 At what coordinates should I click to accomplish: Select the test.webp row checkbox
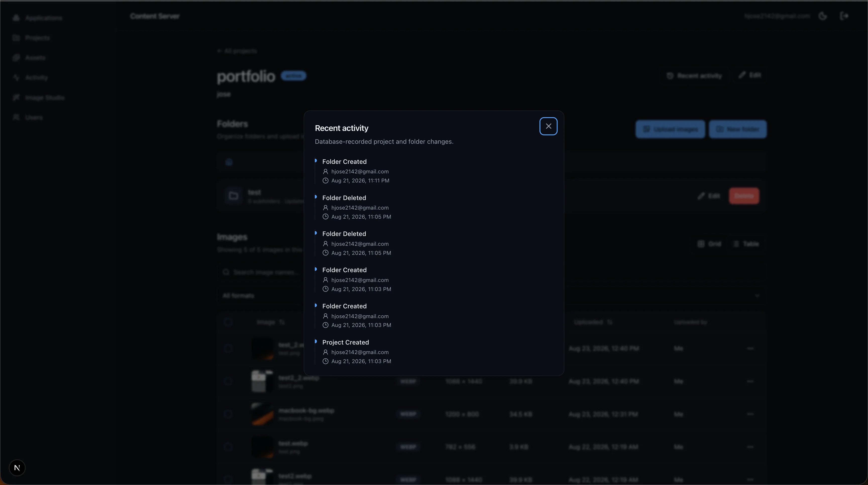(228, 447)
